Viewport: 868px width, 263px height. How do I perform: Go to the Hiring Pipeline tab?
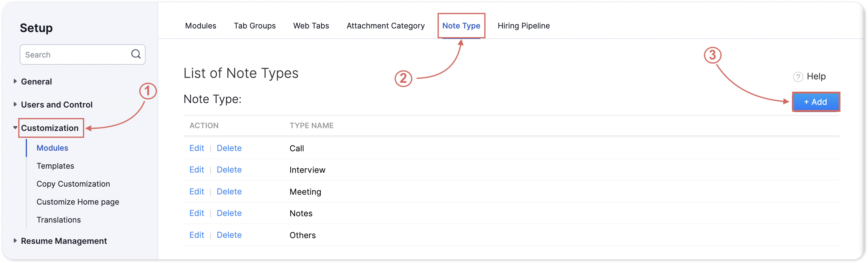[x=523, y=26]
